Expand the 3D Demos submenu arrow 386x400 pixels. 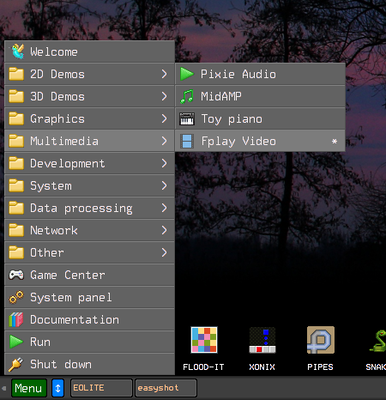[164, 96]
